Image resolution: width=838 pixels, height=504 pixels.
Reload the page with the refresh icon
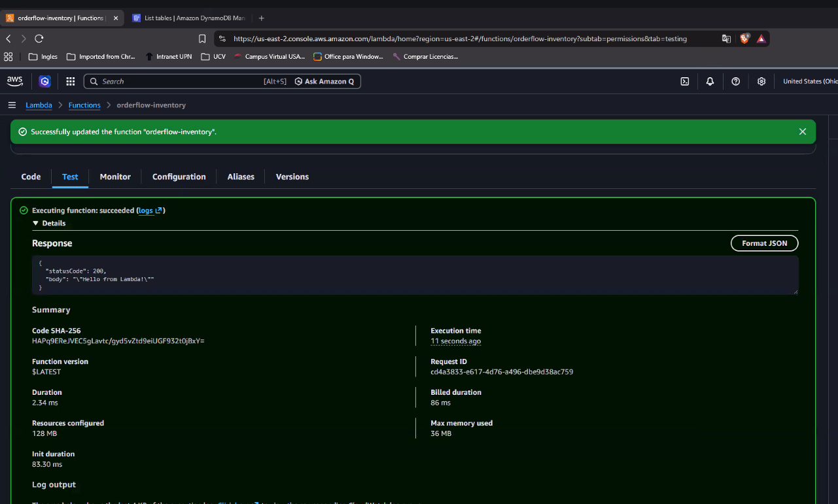pos(39,39)
